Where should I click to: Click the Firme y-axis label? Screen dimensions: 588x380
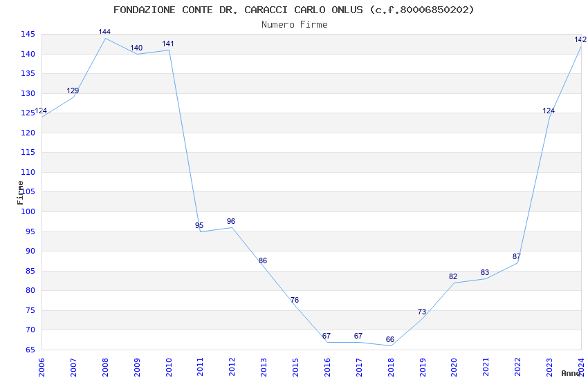(x=20, y=193)
